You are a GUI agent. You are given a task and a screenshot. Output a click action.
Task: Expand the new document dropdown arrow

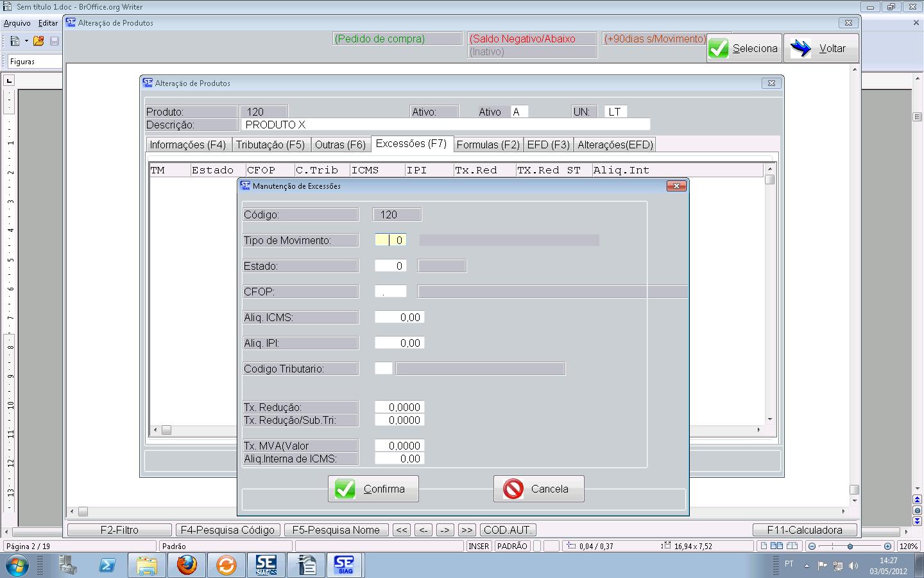[26, 41]
